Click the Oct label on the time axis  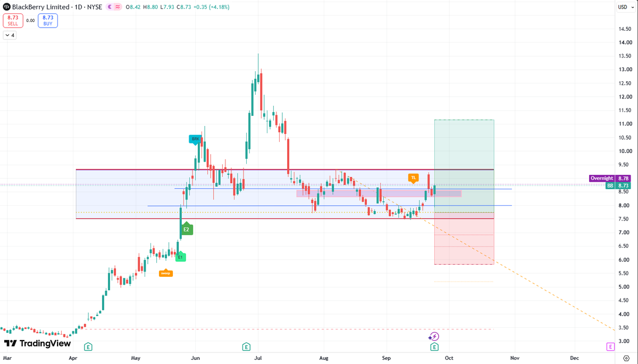pos(449,358)
